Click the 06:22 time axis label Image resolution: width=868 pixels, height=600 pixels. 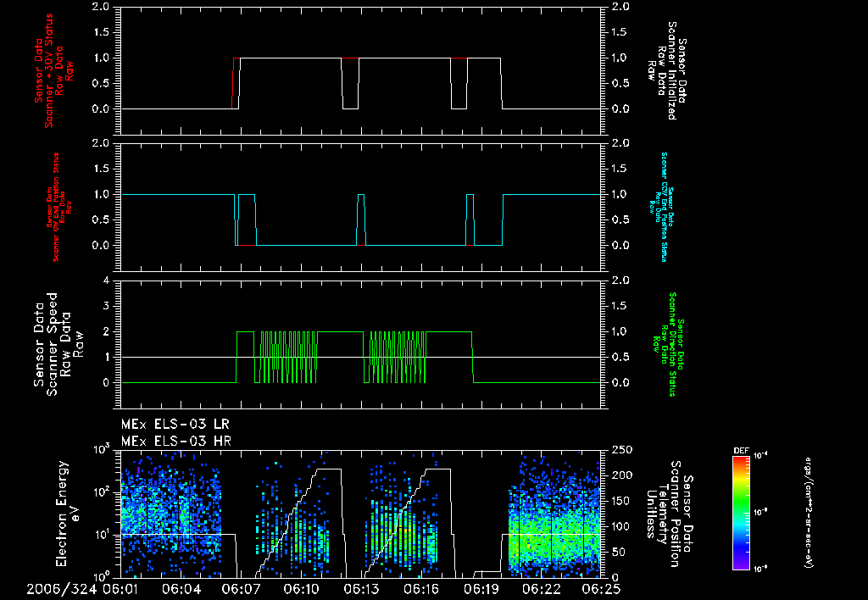pyautogui.click(x=542, y=589)
